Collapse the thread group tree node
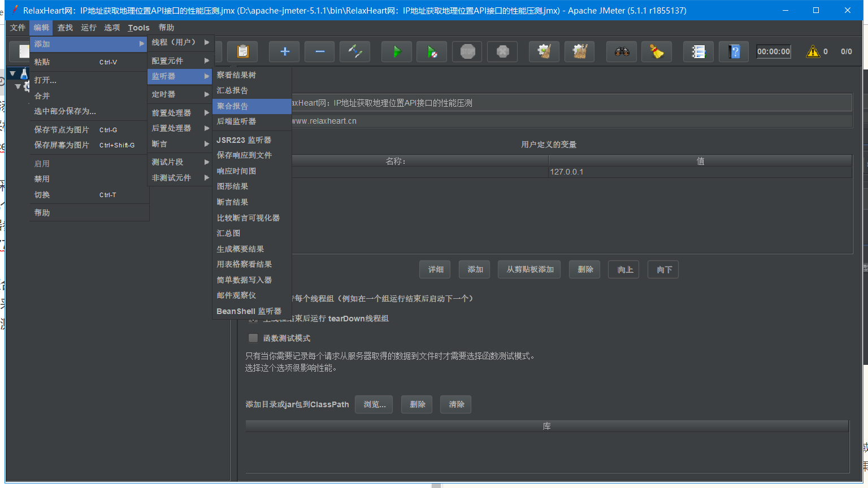The image size is (868, 488). (18, 86)
